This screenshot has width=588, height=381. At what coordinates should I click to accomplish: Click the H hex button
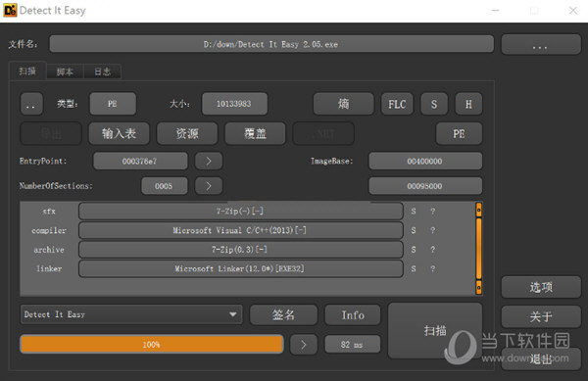468,104
